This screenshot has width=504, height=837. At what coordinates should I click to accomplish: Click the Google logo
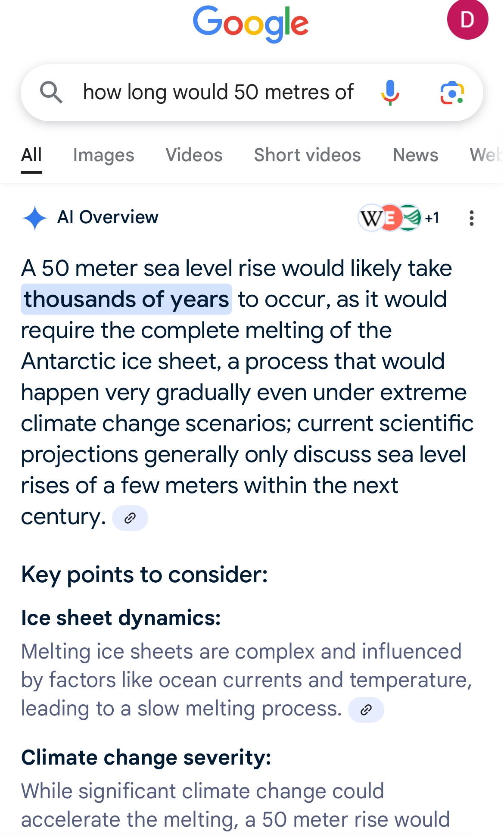pyautogui.click(x=251, y=24)
